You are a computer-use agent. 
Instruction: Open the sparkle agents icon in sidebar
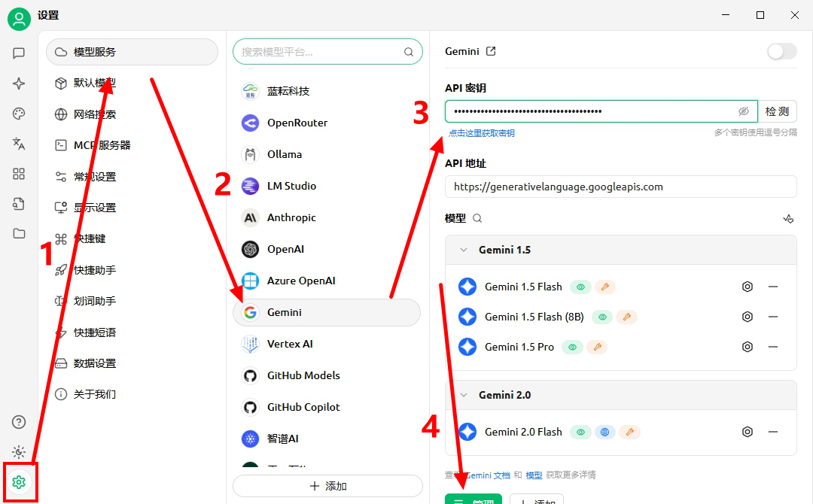(19, 83)
